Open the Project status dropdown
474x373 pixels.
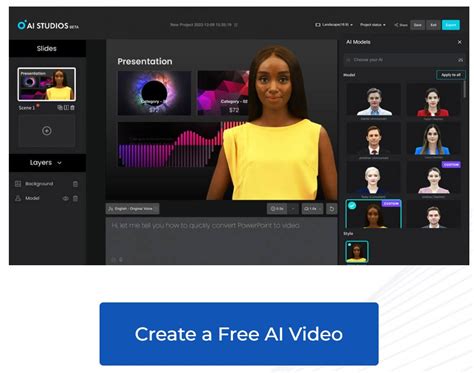373,25
